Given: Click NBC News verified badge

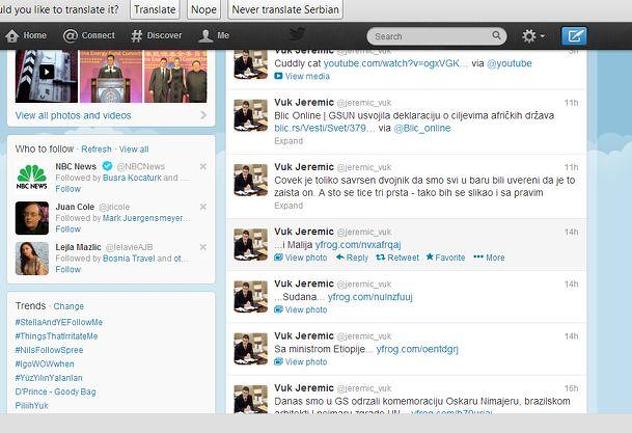Looking at the screenshot, I should 107,166.
